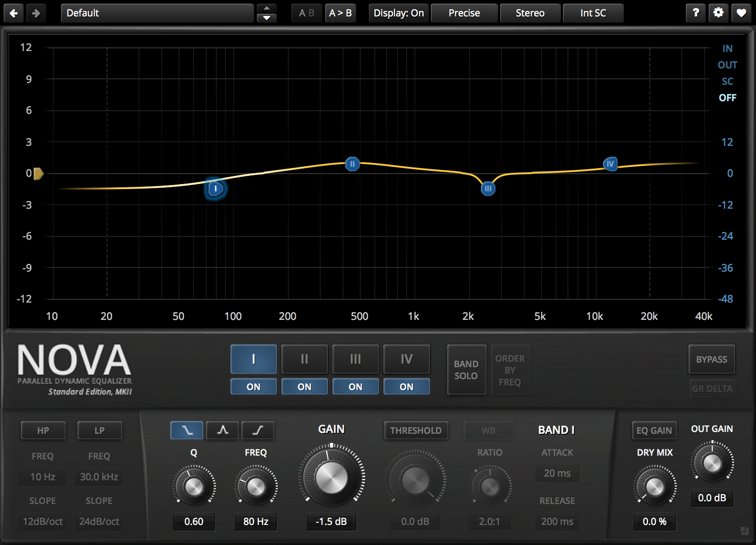Select the low shelf filter shape icon
756x545 pixels.
click(x=186, y=430)
